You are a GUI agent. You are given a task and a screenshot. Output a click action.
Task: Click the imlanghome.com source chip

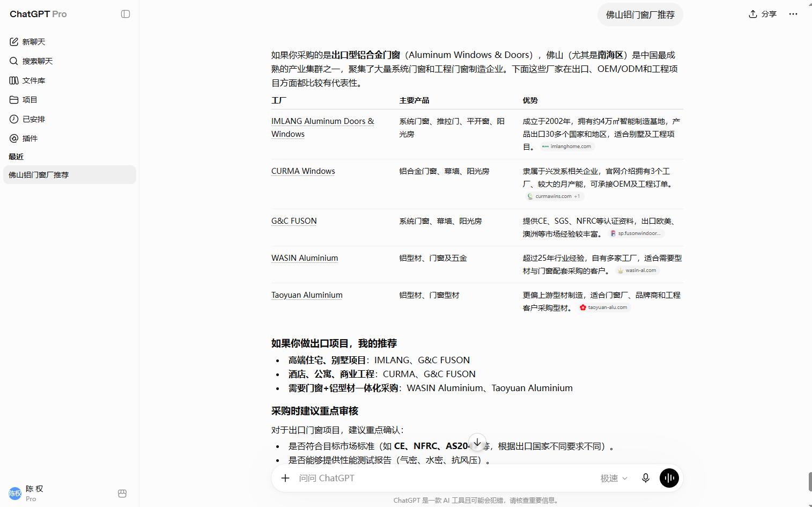566,146
